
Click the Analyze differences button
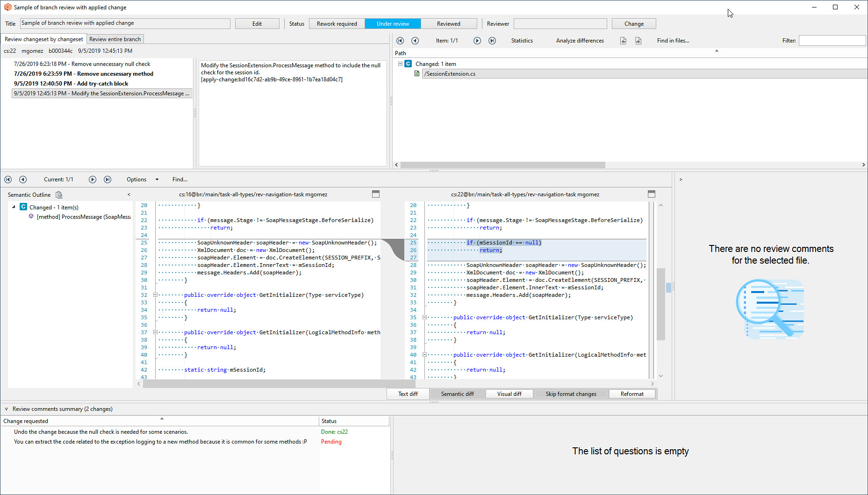(580, 41)
